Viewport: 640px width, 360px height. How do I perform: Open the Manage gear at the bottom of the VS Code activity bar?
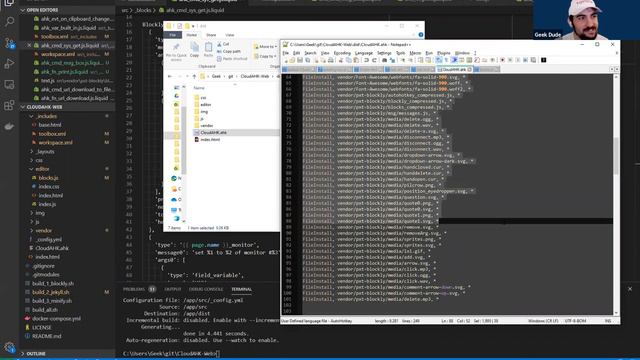click(9, 347)
